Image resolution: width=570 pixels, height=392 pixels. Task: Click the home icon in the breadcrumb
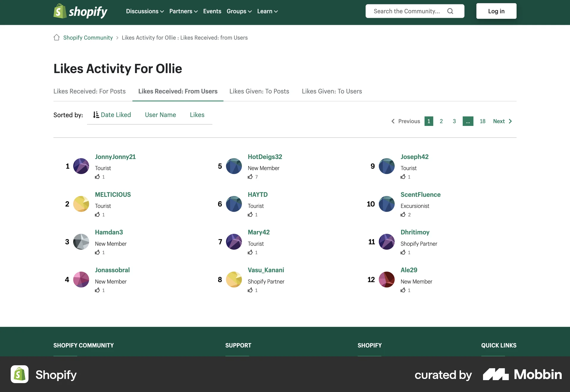click(x=56, y=37)
